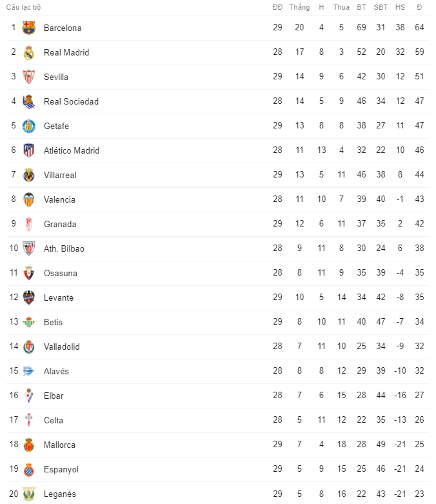Viewport: 436px width, 504px height.
Task: Click Barcelona's 64 points value
Action: pos(419,28)
